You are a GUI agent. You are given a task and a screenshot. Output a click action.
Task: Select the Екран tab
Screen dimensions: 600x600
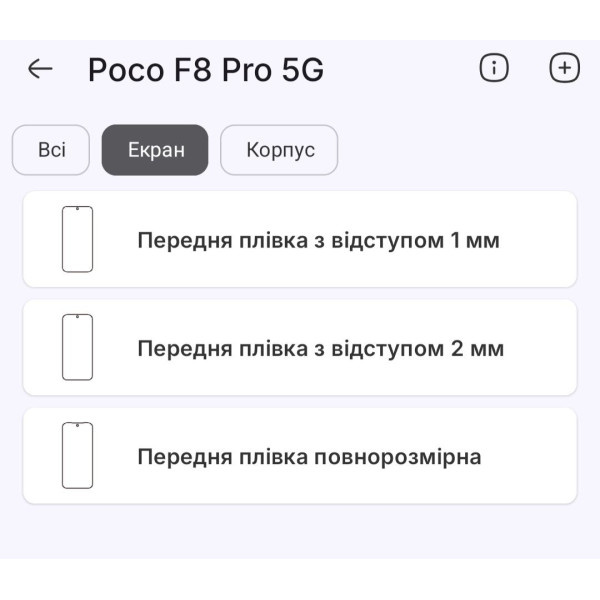click(x=155, y=150)
